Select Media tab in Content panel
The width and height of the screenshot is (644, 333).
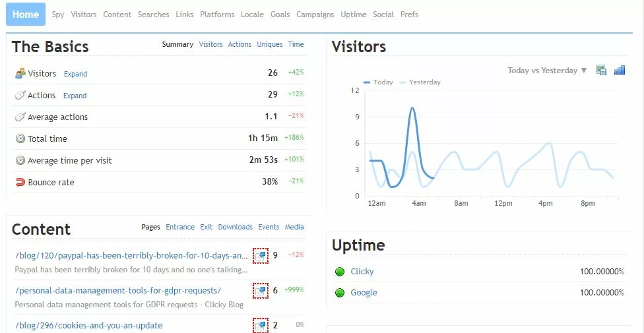point(294,227)
